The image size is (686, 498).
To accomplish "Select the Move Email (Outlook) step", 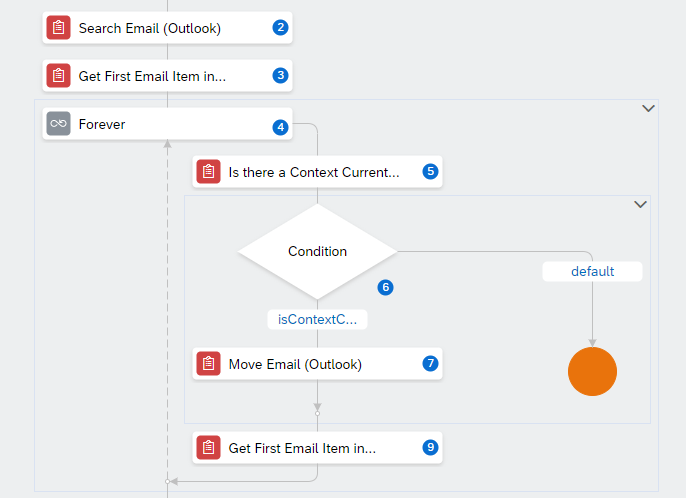I will tap(318, 364).
